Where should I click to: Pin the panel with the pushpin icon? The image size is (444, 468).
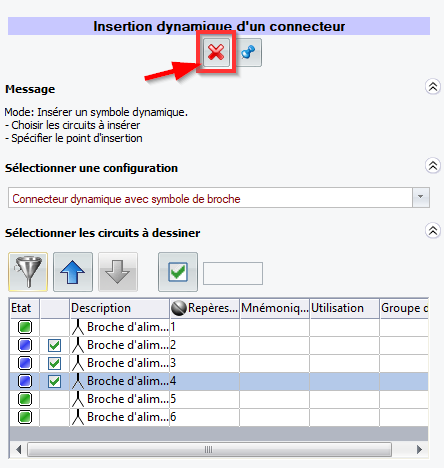click(x=249, y=52)
